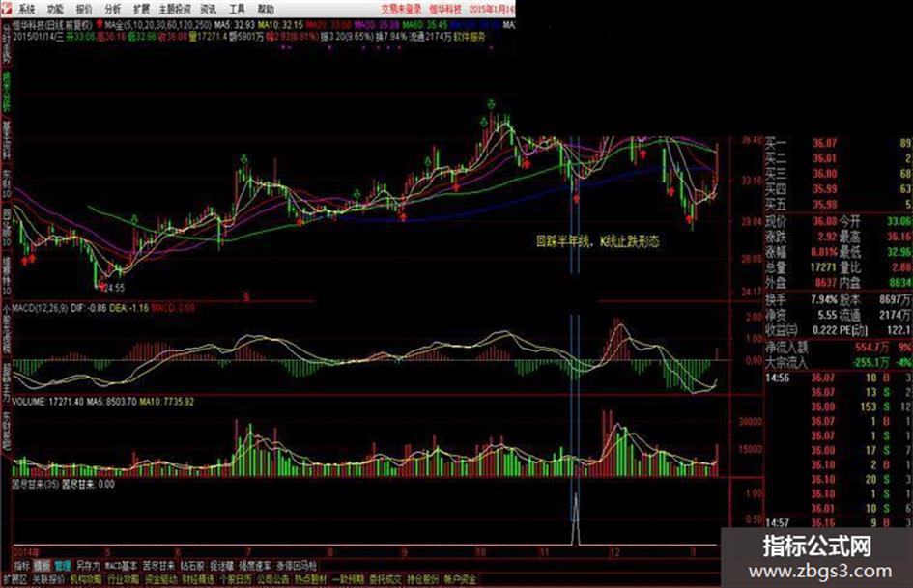Open the 系统 menu

pyautogui.click(x=27, y=9)
